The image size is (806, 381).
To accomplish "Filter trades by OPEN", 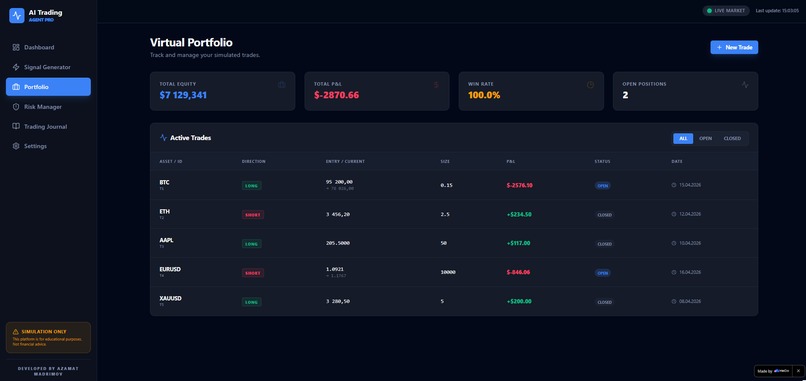I will 705,138.
